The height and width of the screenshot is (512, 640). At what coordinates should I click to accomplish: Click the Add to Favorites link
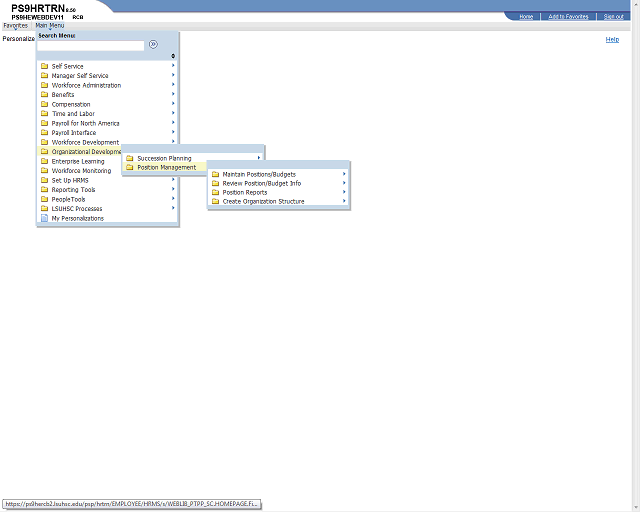[568, 16]
